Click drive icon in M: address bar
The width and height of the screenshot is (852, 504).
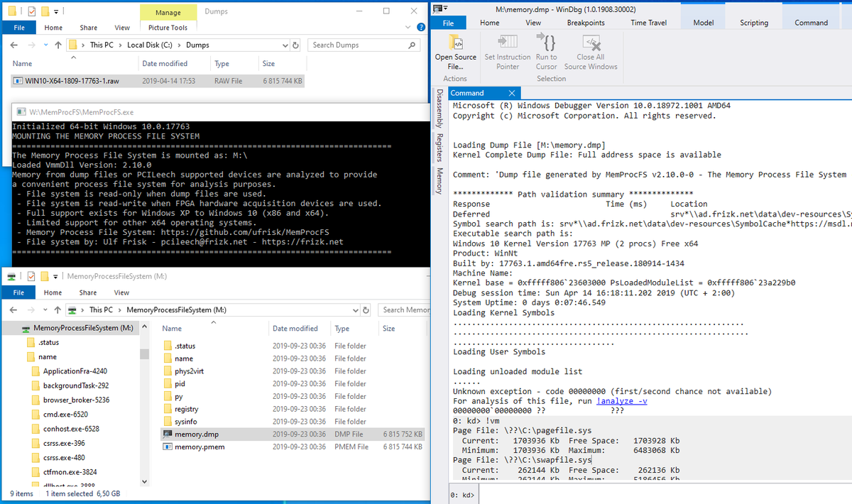[x=72, y=309]
